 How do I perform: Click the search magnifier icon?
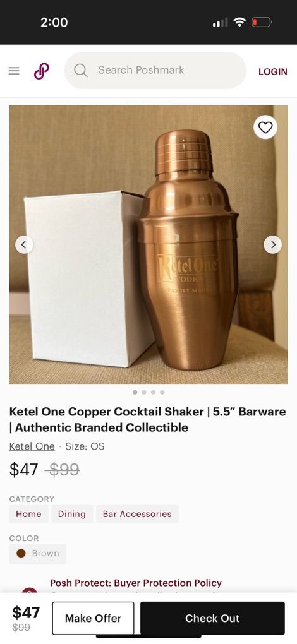click(81, 71)
